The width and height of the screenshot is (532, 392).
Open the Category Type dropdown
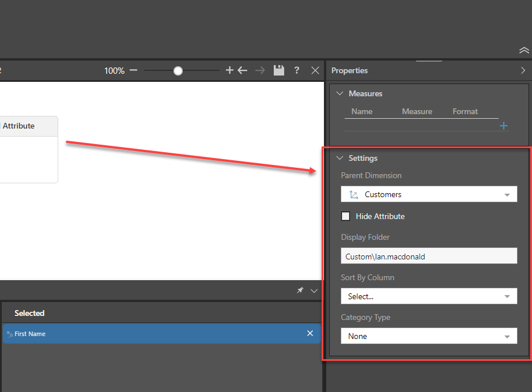point(429,336)
